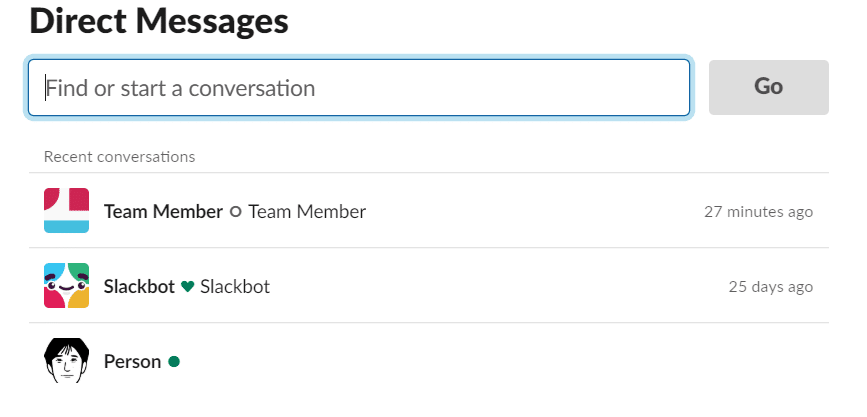Click the green active dot beside Person

pos(174,362)
